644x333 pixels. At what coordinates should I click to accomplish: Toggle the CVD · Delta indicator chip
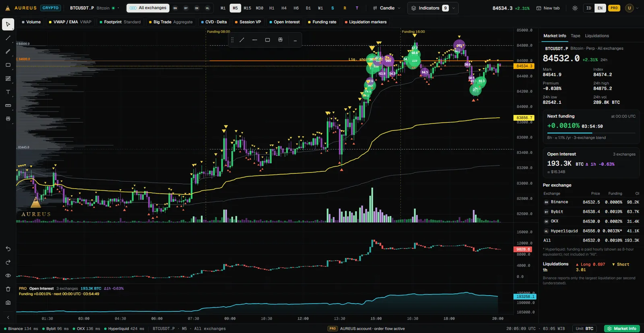(x=214, y=22)
